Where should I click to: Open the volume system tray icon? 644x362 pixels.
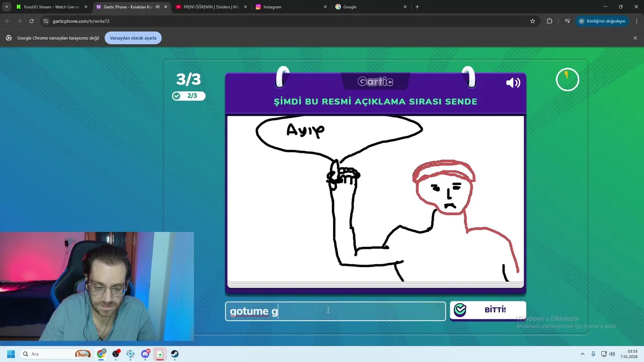coord(612,354)
